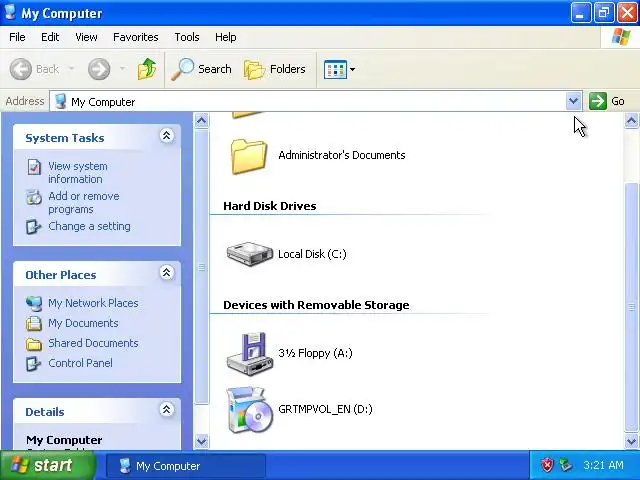
Task: Click the security shield tray icon
Action: (x=547, y=465)
